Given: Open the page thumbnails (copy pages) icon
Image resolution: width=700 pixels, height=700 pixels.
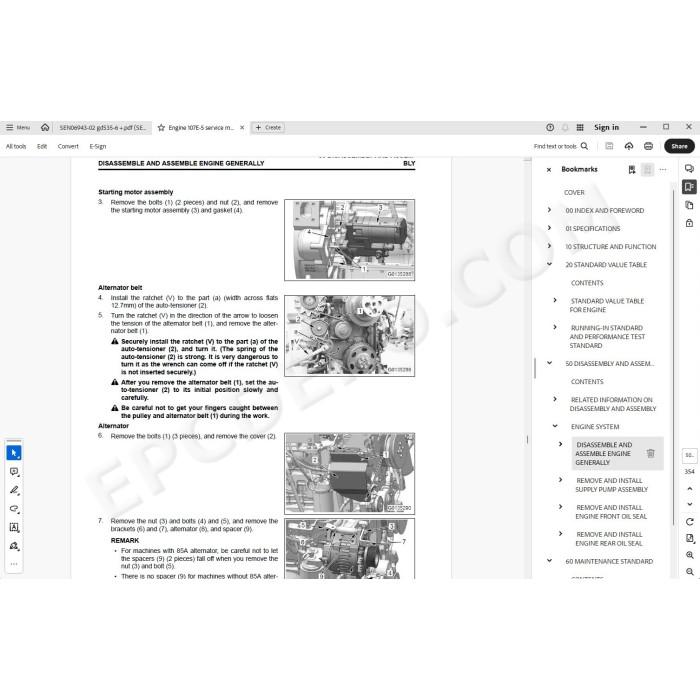Looking at the screenshot, I should (689, 205).
